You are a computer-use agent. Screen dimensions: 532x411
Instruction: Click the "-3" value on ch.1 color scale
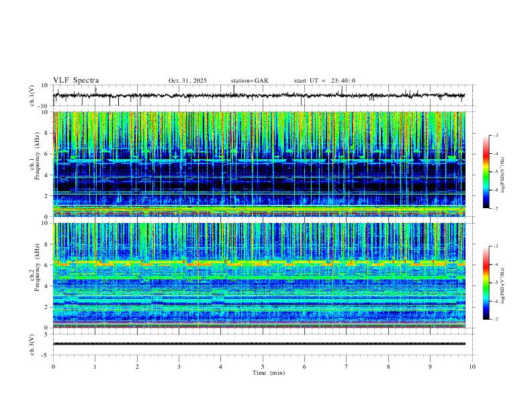[496, 136]
